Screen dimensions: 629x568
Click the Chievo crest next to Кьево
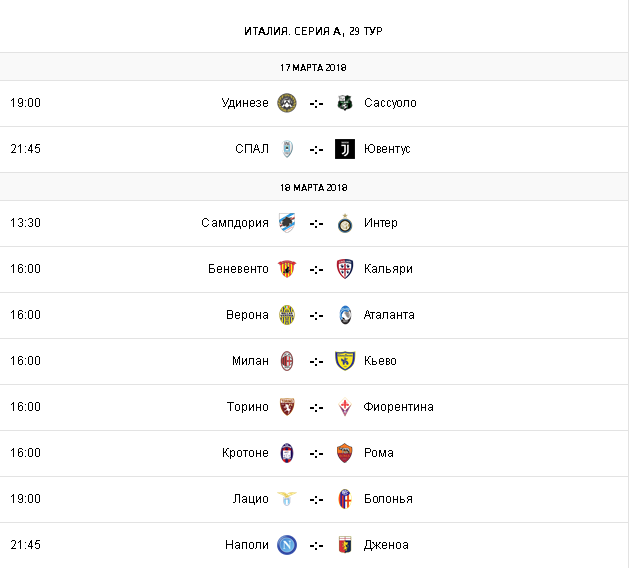[345, 361]
